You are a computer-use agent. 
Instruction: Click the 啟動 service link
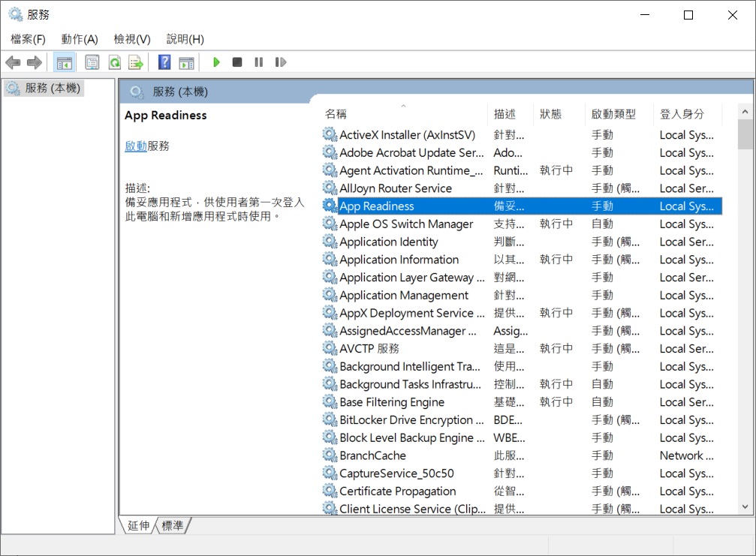point(135,146)
